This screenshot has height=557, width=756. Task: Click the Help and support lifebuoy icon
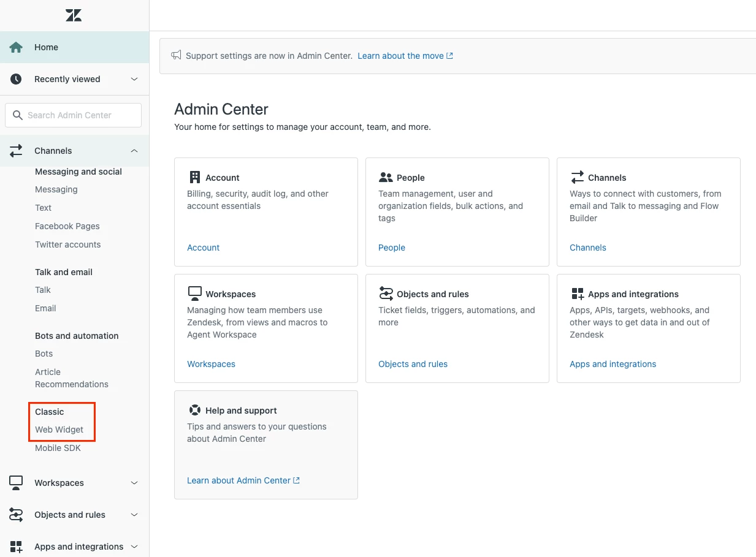point(195,411)
